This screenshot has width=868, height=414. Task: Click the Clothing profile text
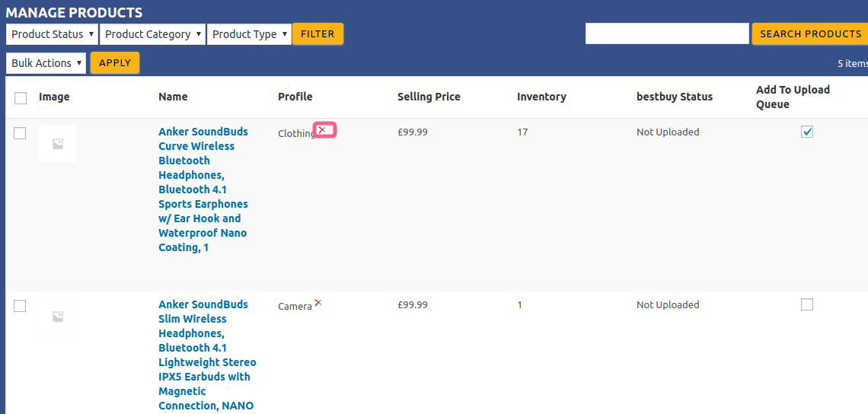point(297,133)
